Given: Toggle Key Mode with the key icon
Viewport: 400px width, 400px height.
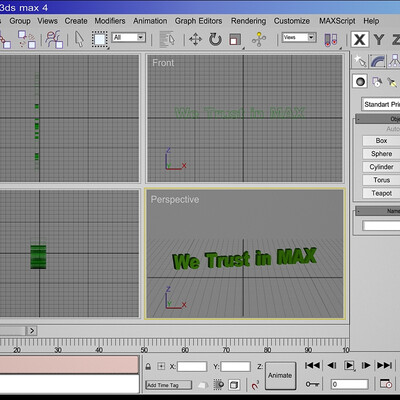Looking at the screenshot, I should (312, 384).
